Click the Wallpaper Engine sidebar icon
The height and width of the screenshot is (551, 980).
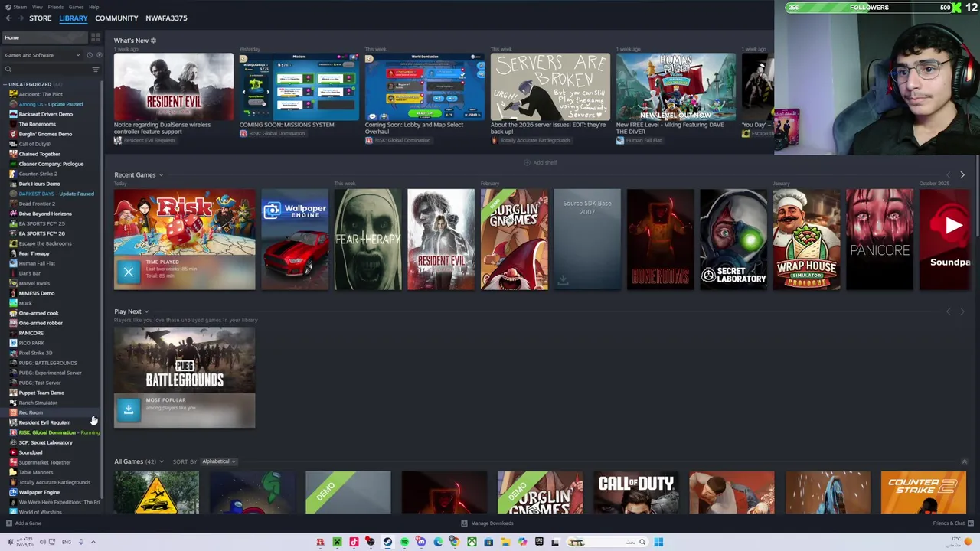pos(13,492)
